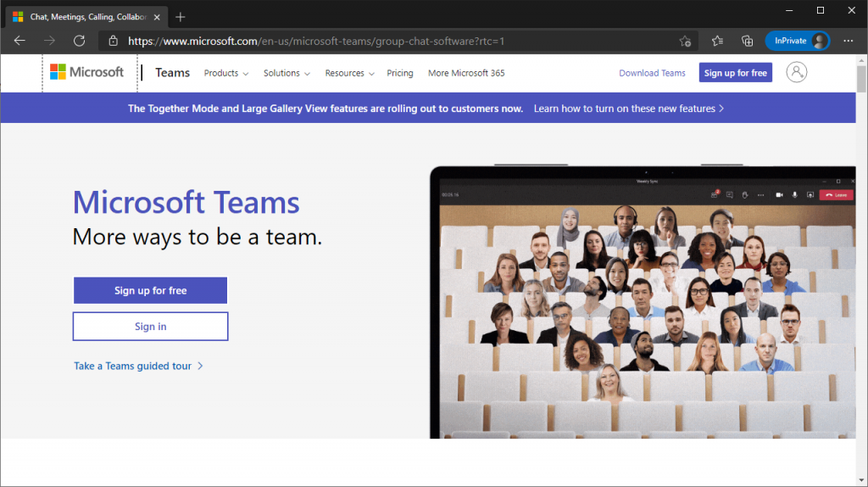Click the Microsoft logo
Viewport: 868px width, 487px height.
[87, 72]
